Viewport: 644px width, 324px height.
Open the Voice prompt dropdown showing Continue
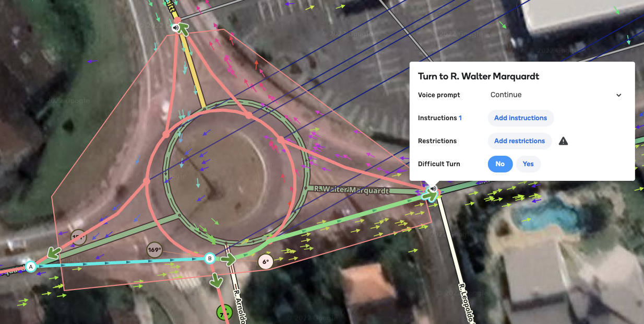(x=555, y=95)
